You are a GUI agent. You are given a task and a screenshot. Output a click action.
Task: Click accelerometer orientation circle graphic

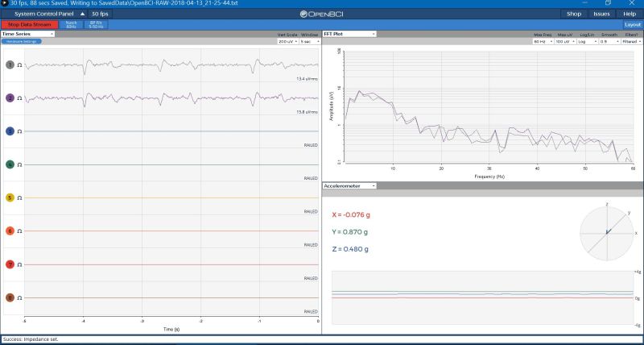(x=607, y=234)
